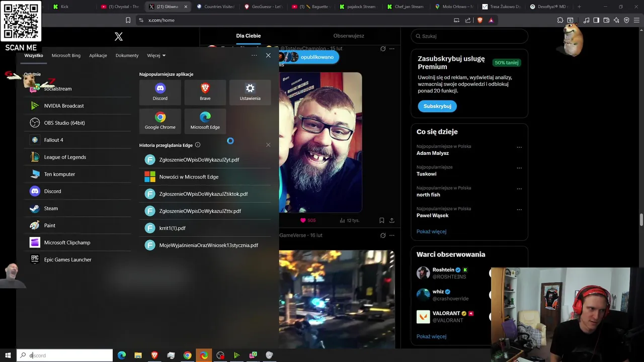
Task: Open Ten komputer in the recent list
Action: 77,174
